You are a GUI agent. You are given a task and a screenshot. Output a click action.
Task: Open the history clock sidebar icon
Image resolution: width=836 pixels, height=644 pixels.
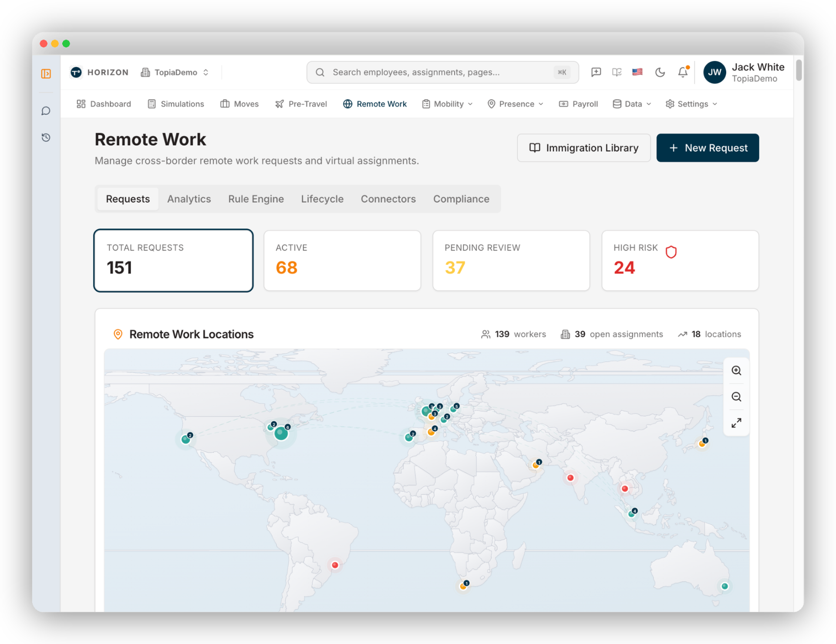click(x=46, y=138)
